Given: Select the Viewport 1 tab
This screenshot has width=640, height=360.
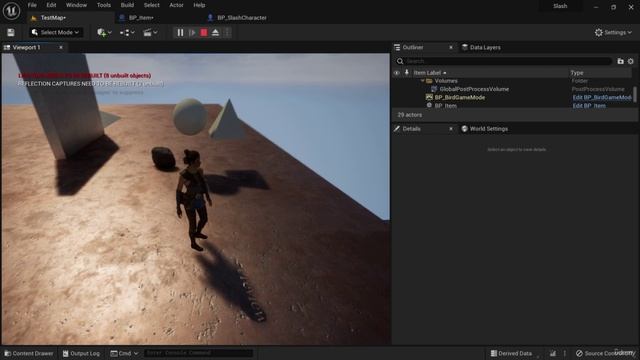Looking at the screenshot, I should 27,47.
